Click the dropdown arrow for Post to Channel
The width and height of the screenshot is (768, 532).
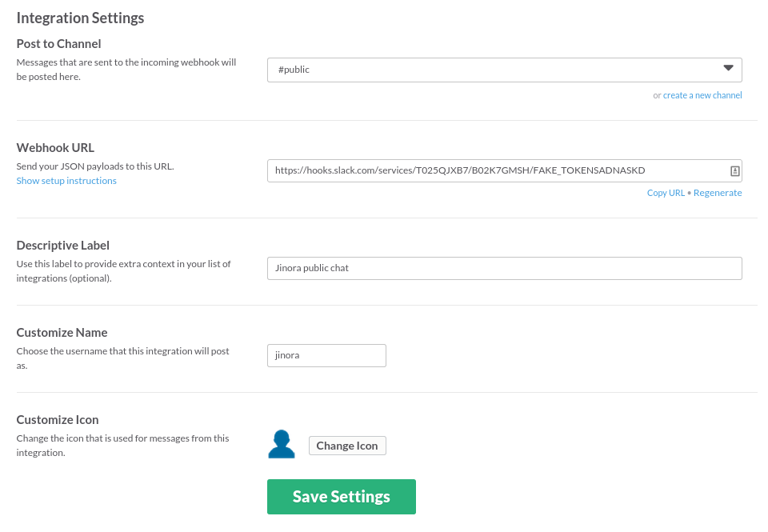[x=728, y=69]
